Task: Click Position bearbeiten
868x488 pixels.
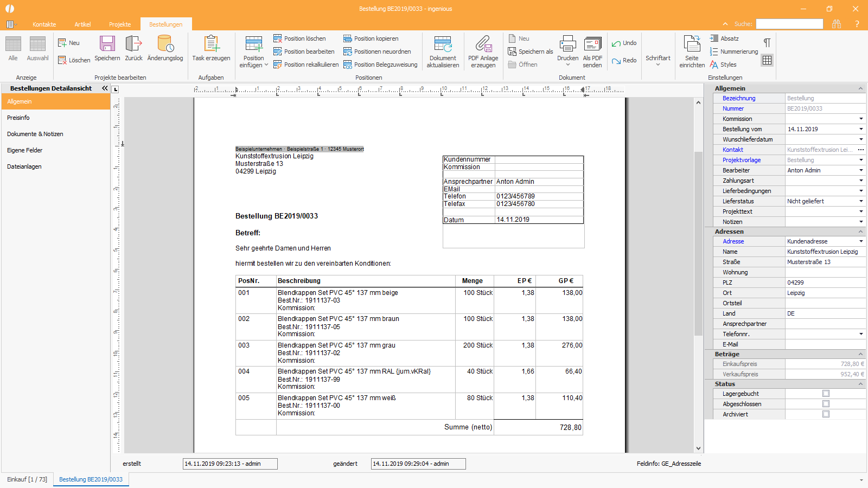Action: click(304, 52)
